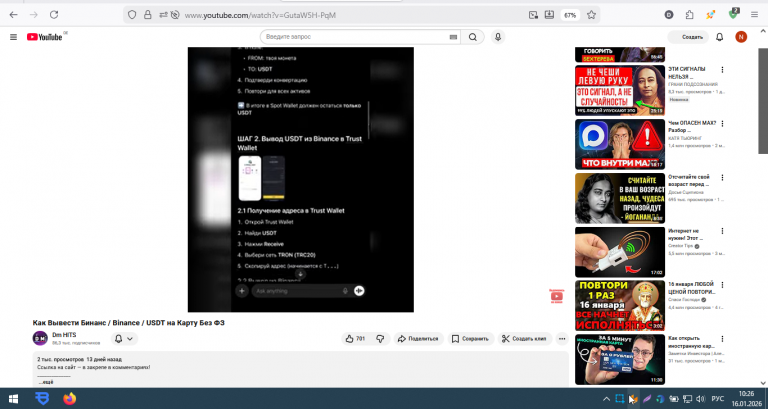Click the Поделиться share button
Image resolution: width=768 pixels, height=409 pixels.
click(x=418, y=338)
